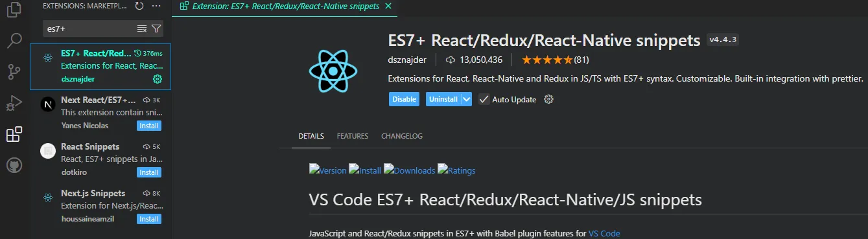Click the React Snippets extension icon

pos(47,152)
